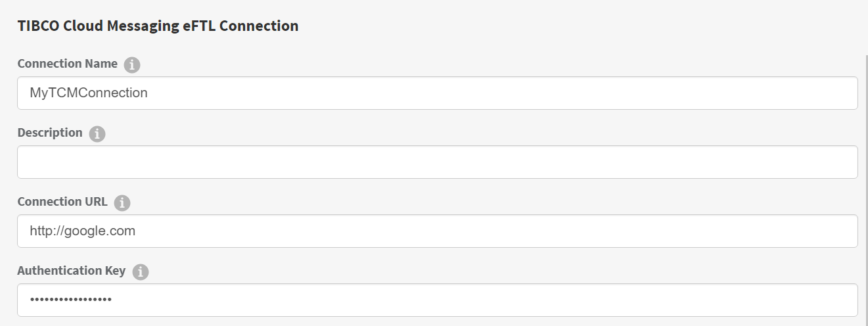The width and height of the screenshot is (868, 326).
Task: Click inside the empty Description field
Action: pos(437,162)
